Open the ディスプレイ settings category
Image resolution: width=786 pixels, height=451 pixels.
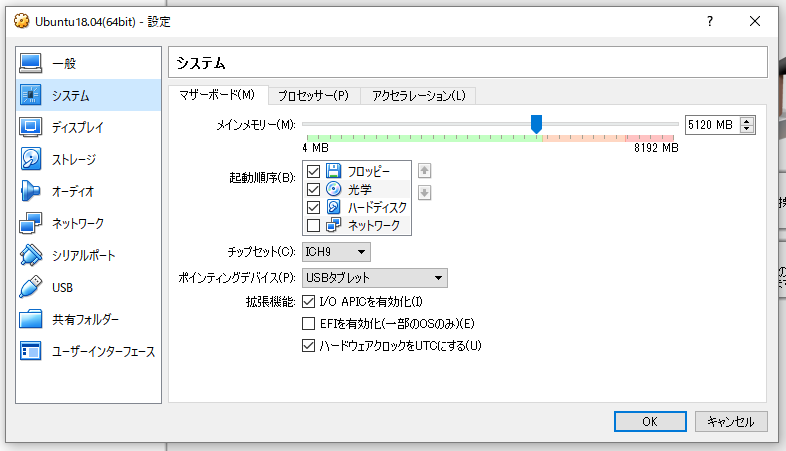coord(88,127)
